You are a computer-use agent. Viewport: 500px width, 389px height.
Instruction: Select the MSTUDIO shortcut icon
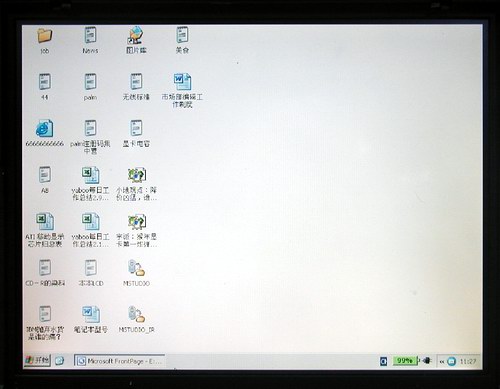click(x=136, y=268)
